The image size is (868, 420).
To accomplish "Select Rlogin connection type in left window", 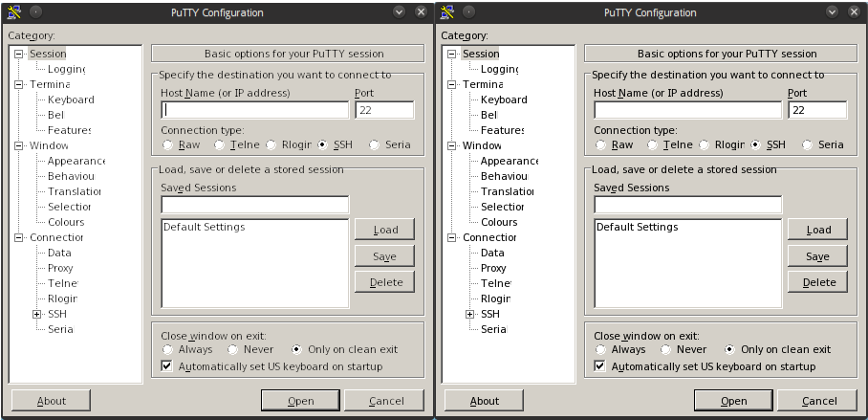I will click(271, 144).
